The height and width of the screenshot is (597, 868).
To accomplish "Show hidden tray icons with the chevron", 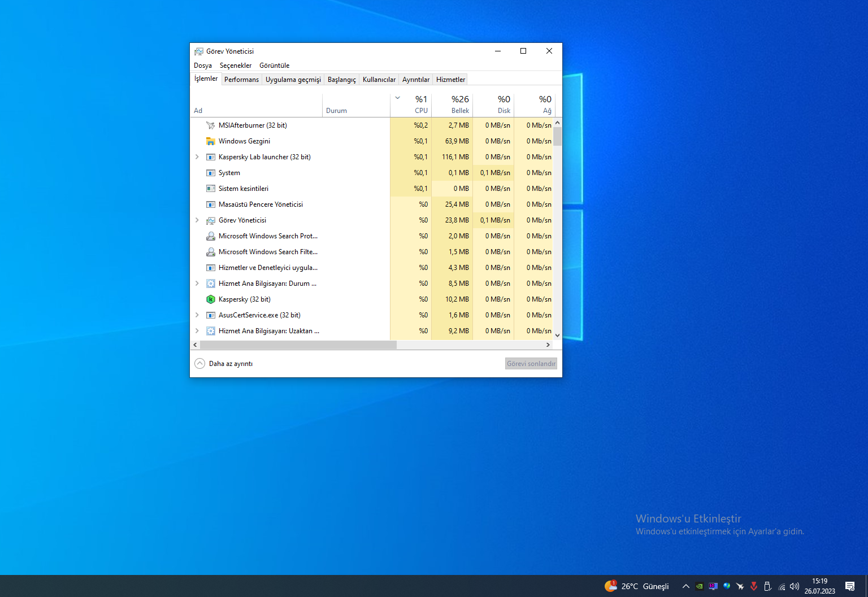I will (x=685, y=586).
